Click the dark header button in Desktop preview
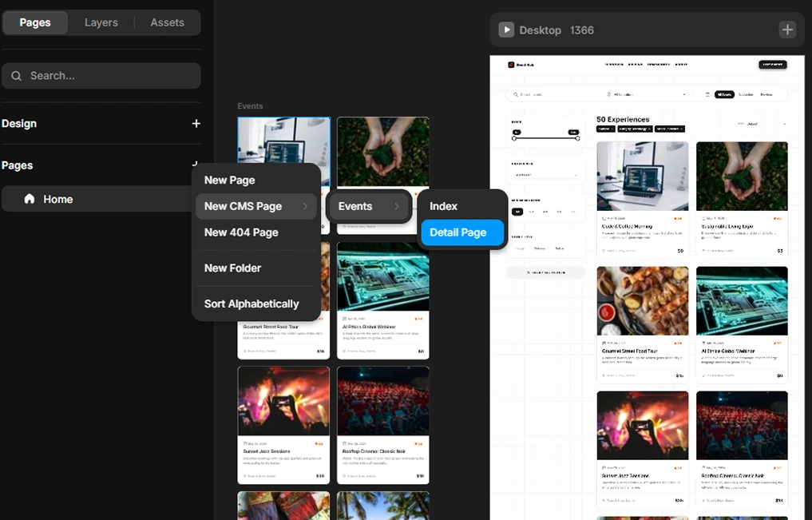Viewport: 812px width, 520px height. point(773,65)
